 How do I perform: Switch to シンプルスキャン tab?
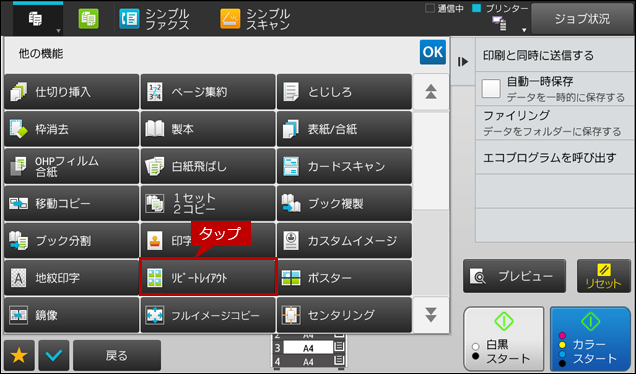pos(255,19)
